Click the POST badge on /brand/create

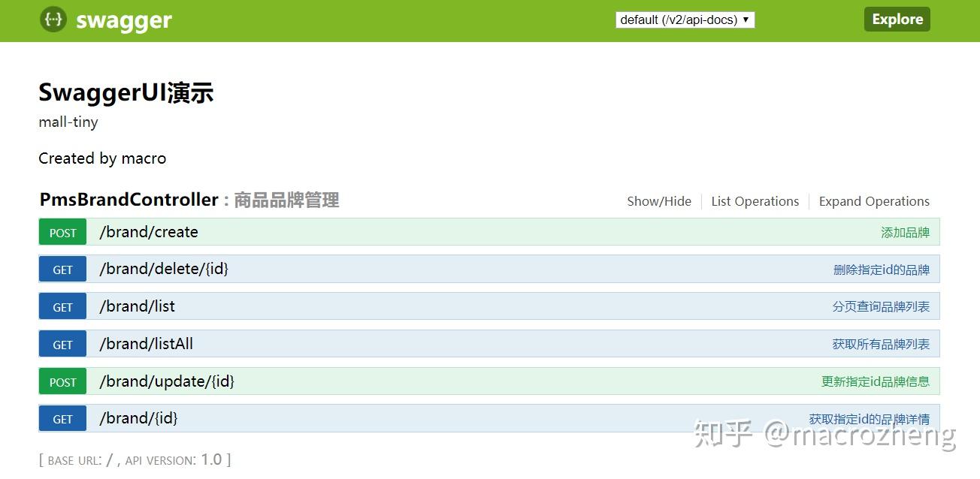coord(62,232)
